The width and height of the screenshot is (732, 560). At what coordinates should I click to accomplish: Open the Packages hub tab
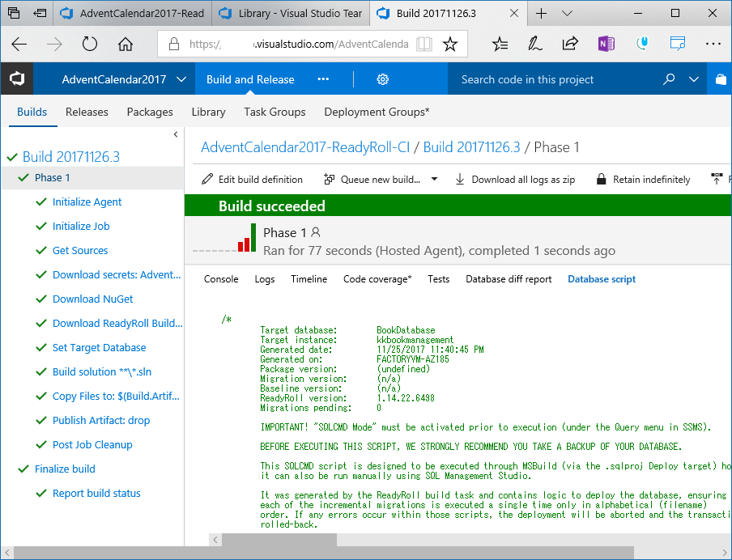click(150, 112)
